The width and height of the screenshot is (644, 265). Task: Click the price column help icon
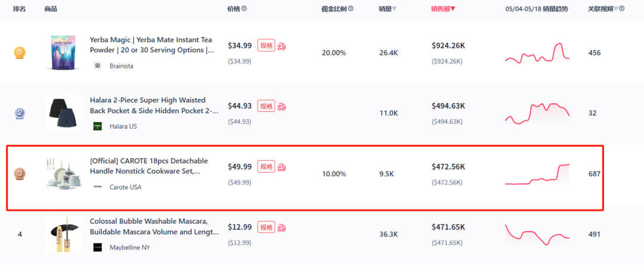pos(244,9)
